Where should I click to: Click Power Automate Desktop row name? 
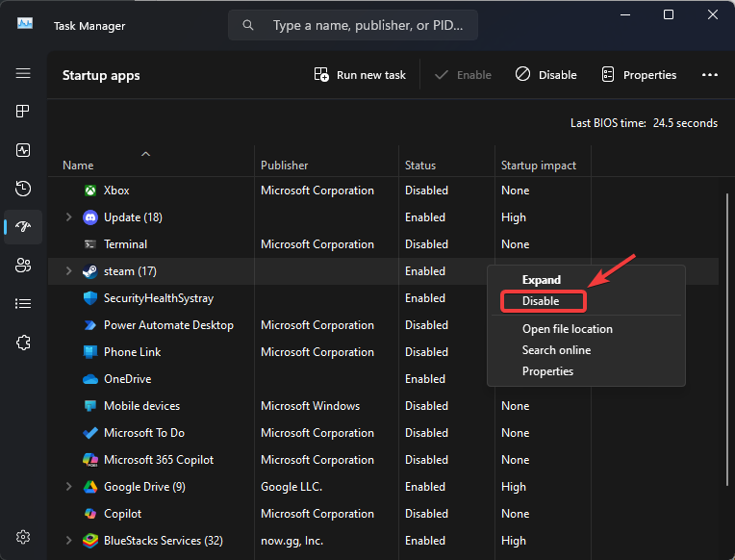[168, 325]
